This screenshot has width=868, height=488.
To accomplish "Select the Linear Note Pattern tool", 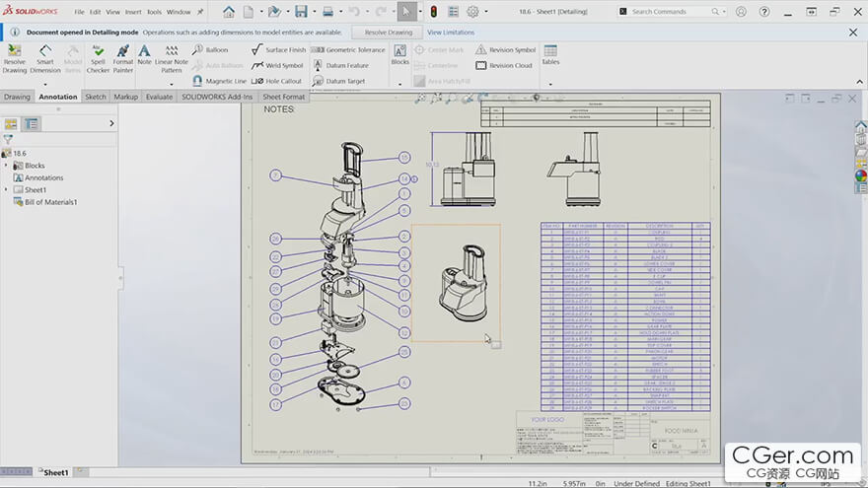I will (x=172, y=58).
